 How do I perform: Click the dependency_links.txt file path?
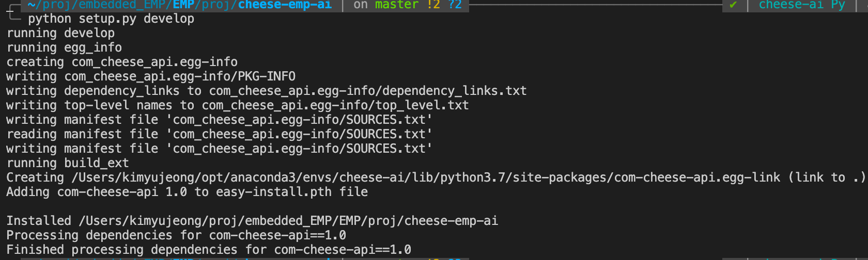368,91
